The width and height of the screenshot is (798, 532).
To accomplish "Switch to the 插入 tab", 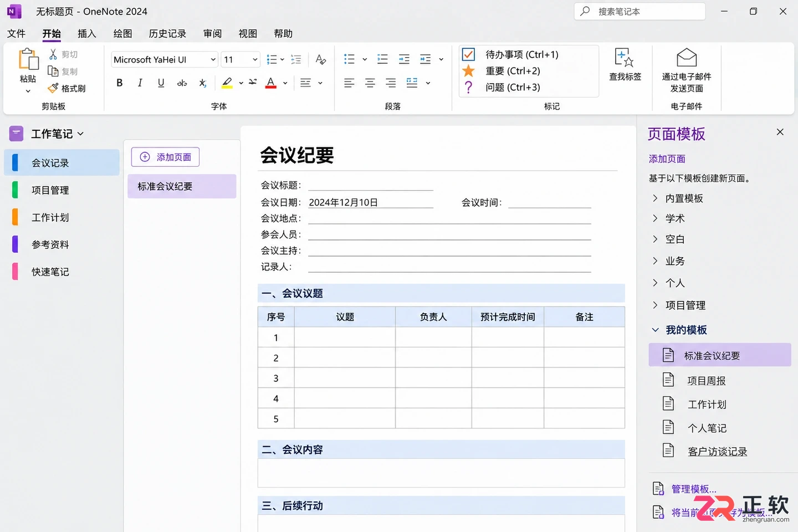I will point(87,33).
